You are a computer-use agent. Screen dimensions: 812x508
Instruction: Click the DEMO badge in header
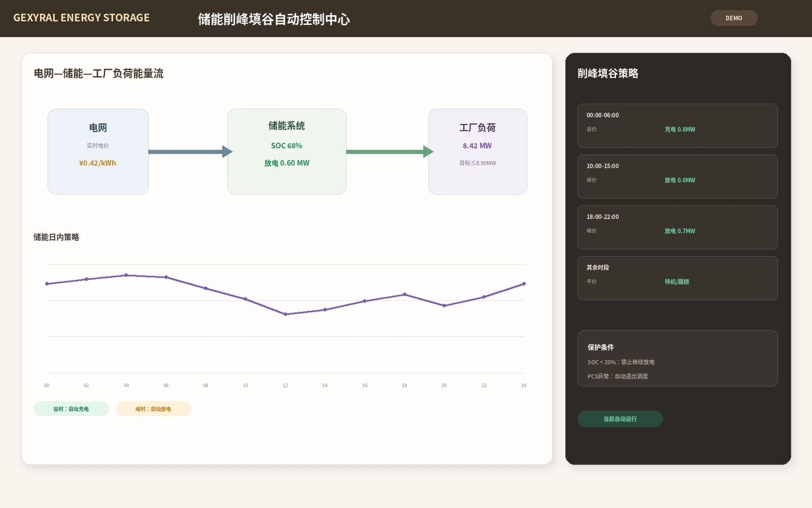point(734,18)
